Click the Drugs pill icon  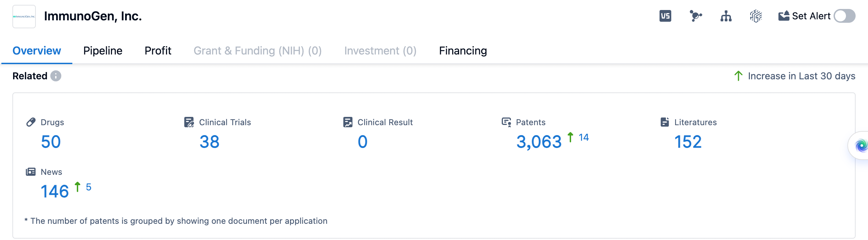31,122
